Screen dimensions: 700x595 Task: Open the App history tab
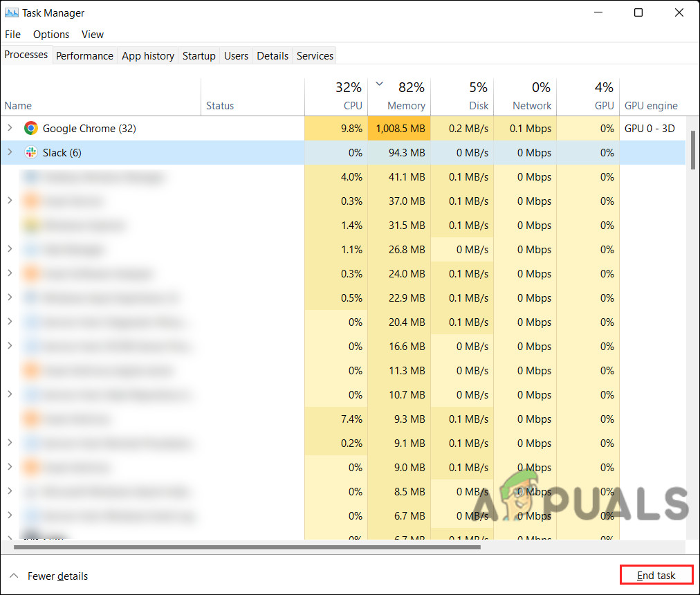click(x=147, y=55)
